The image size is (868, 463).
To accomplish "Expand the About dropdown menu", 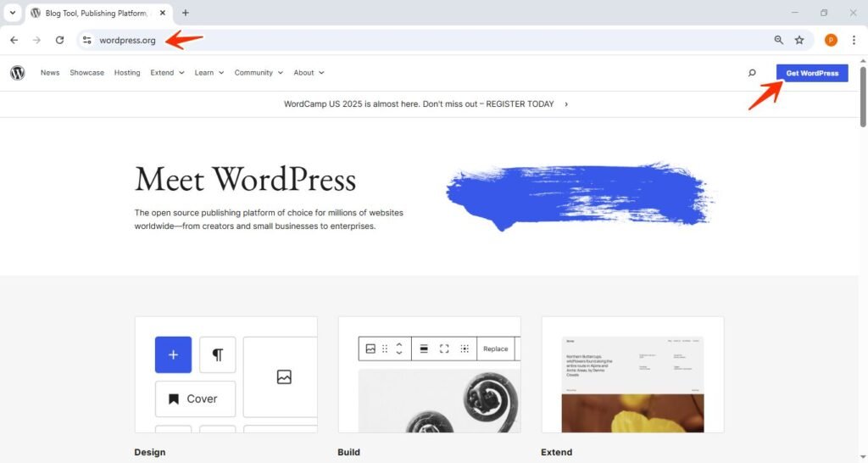I will [x=309, y=73].
